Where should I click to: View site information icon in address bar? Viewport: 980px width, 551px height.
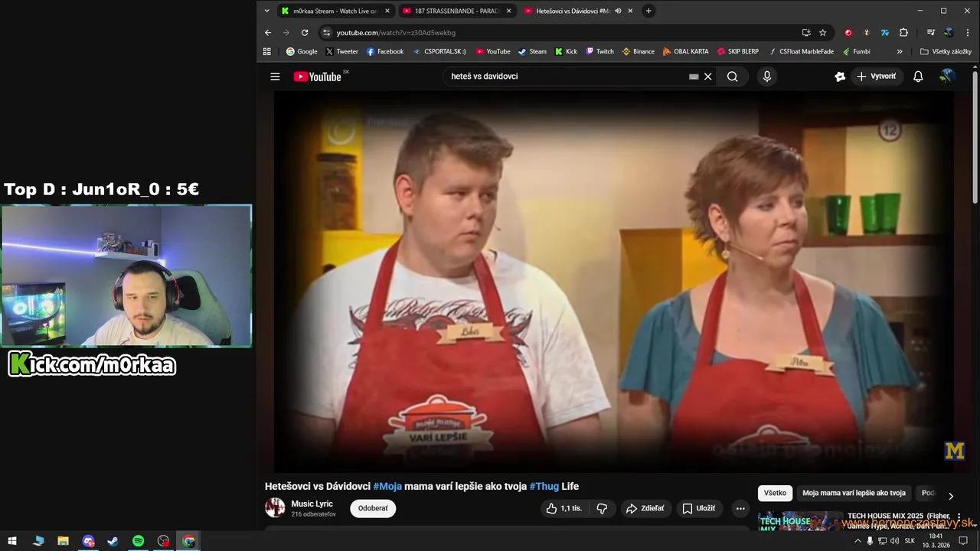(x=326, y=33)
